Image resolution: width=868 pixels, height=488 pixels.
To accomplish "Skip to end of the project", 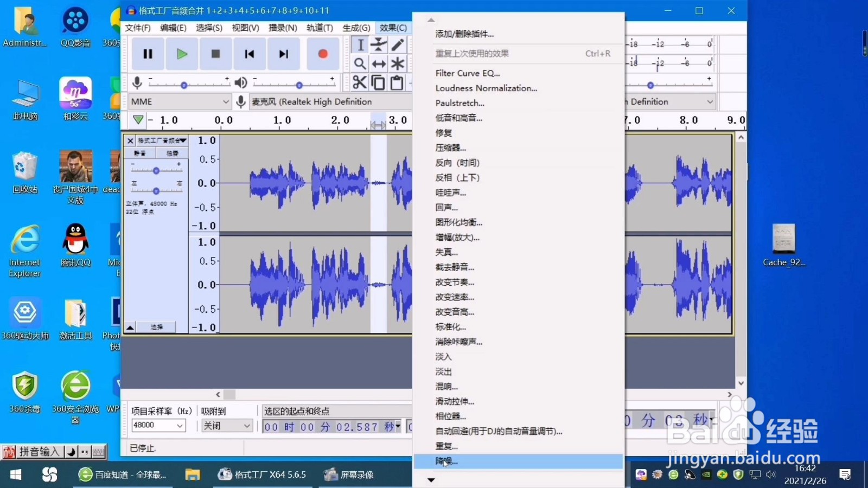I will tap(283, 54).
